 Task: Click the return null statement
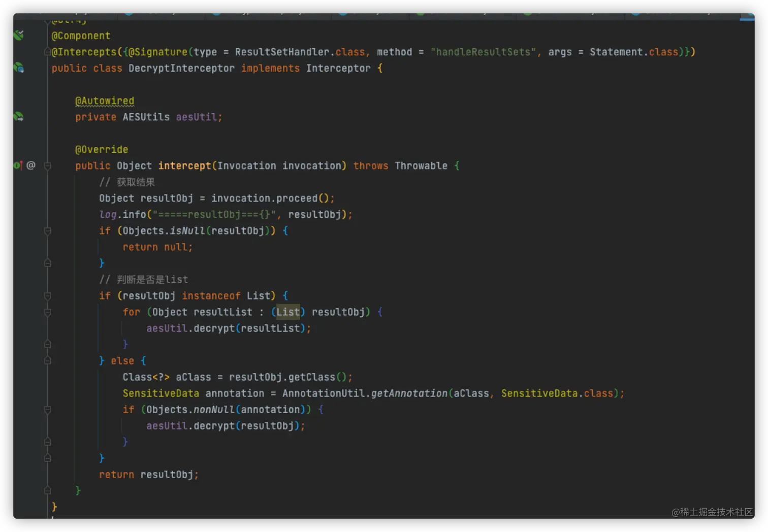[x=158, y=247]
